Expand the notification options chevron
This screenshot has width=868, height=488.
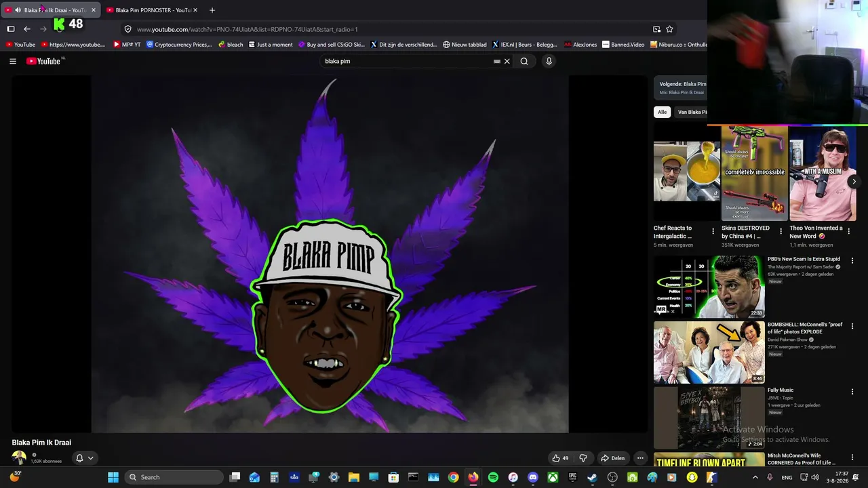(90, 458)
